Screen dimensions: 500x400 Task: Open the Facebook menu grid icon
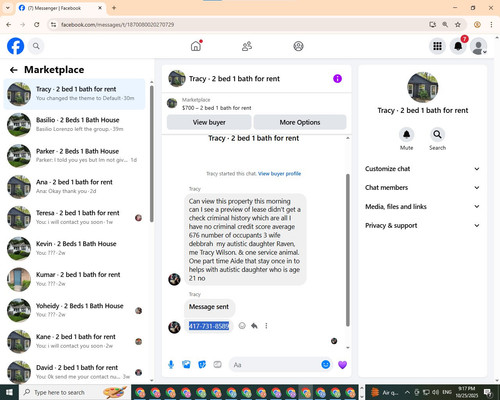tap(437, 46)
